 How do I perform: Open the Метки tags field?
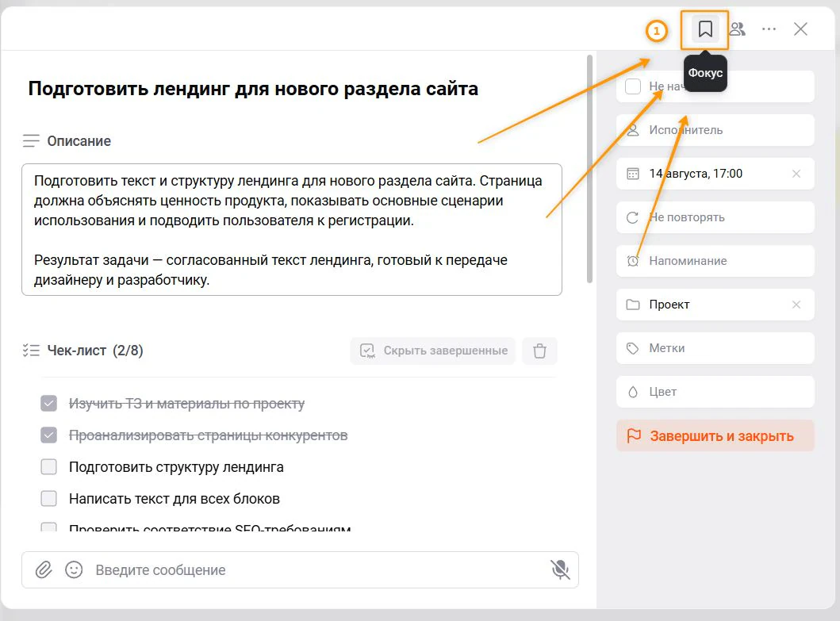coord(715,348)
